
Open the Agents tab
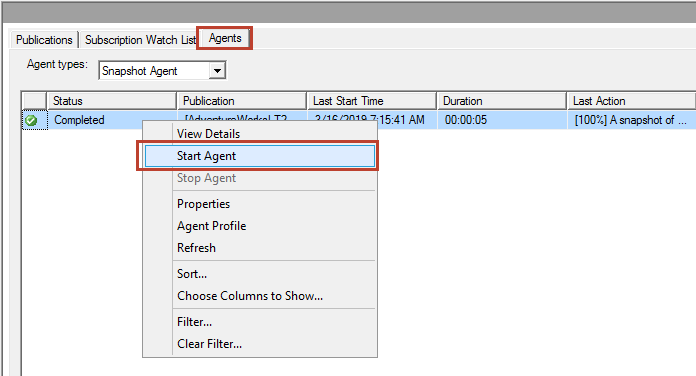pyautogui.click(x=225, y=38)
